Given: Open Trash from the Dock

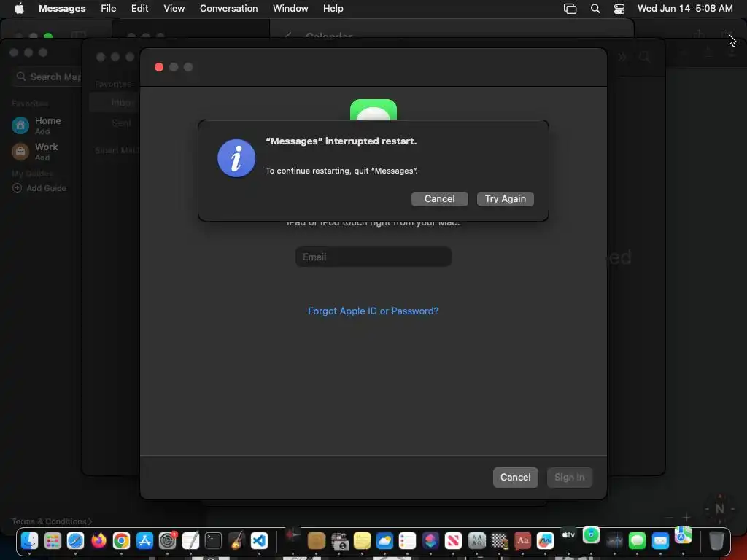Looking at the screenshot, I should pos(716,541).
